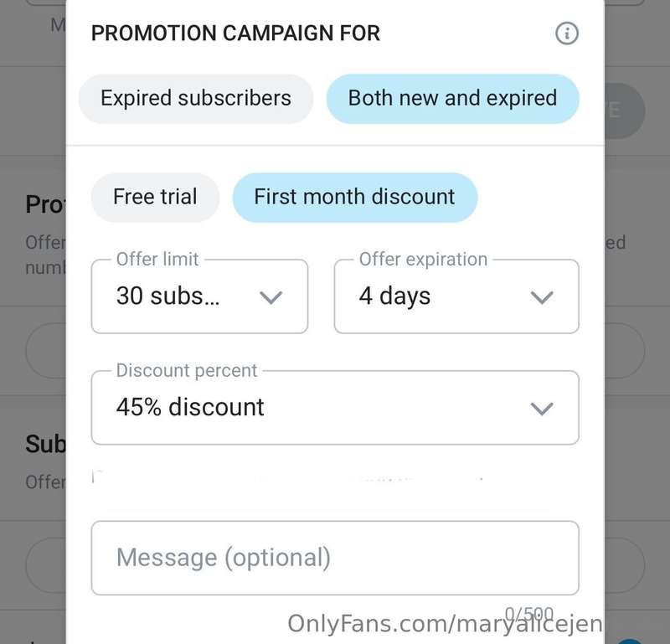
Task: Select the Expired subscribers option
Action: point(196,99)
